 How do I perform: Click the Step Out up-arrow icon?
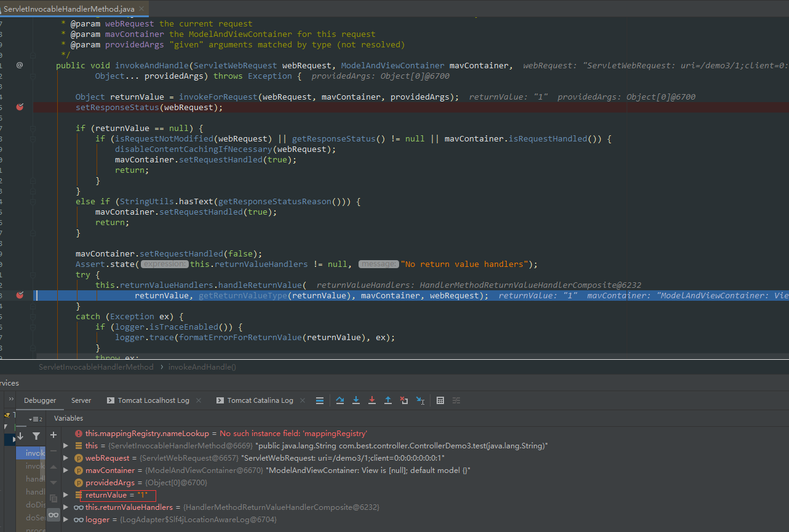click(x=388, y=400)
